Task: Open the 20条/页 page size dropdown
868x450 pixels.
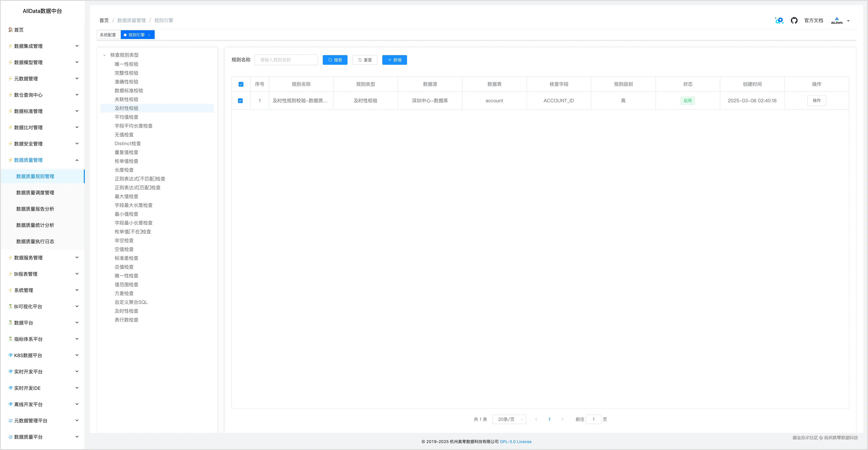Action: pos(509,419)
